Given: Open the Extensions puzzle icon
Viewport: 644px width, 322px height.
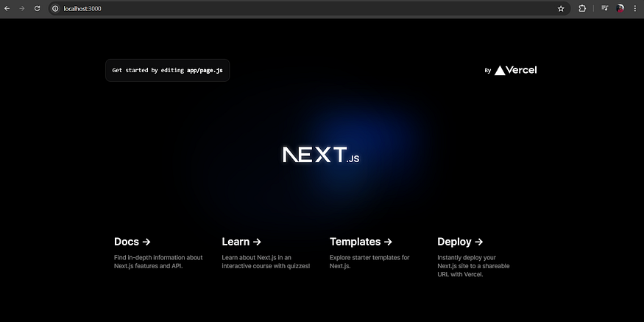Looking at the screenshot, I should point(582,8).
